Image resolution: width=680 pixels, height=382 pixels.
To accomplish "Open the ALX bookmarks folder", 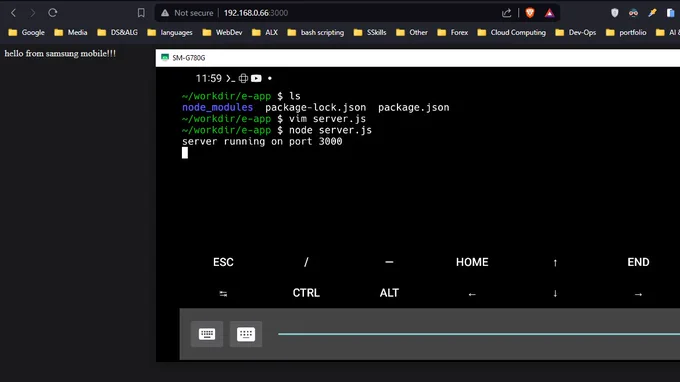I will (x=265, y=33).
